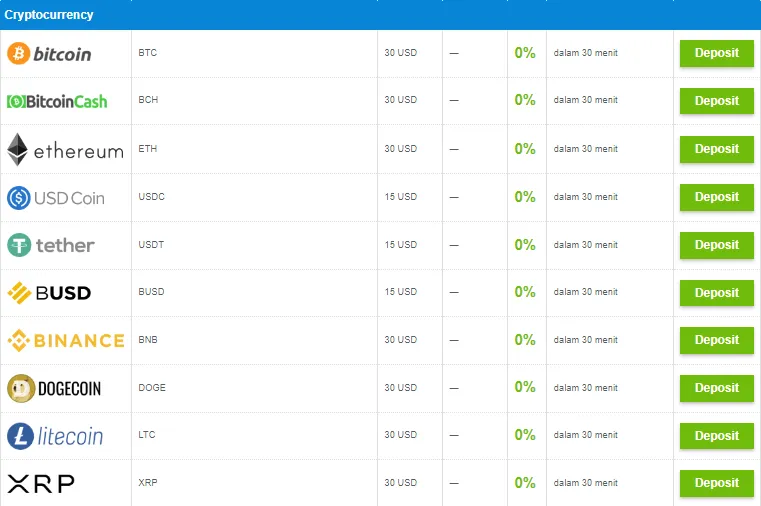
Task: Click the litecoin logo
Action: [55, 436]
